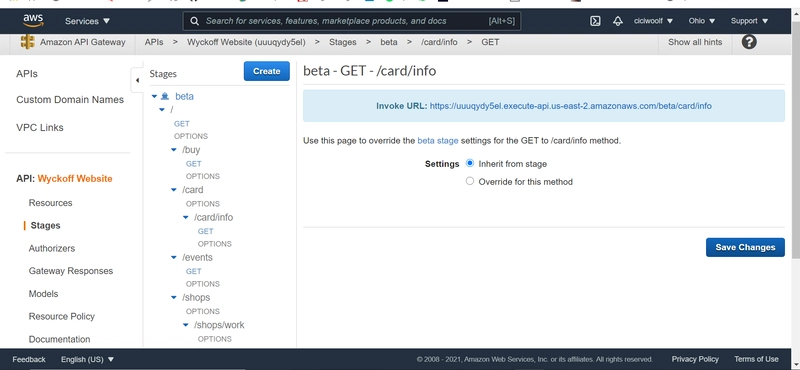The height and width of the screenshot is (370, 800).
Task: Open the Privacy Policy footer link
Action: (695, 359)
